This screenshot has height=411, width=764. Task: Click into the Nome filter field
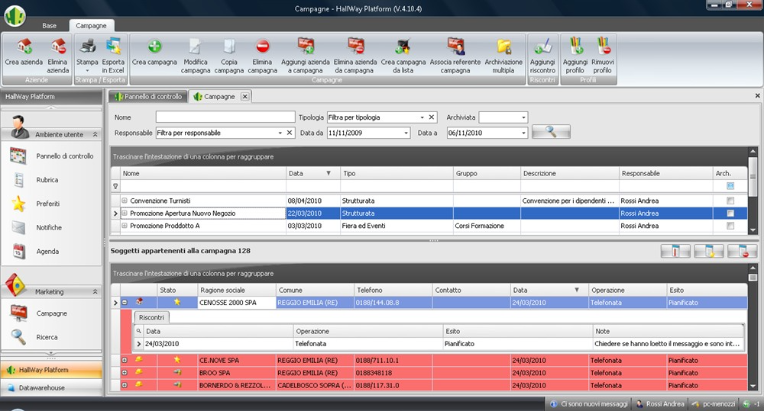coord(226,117)
